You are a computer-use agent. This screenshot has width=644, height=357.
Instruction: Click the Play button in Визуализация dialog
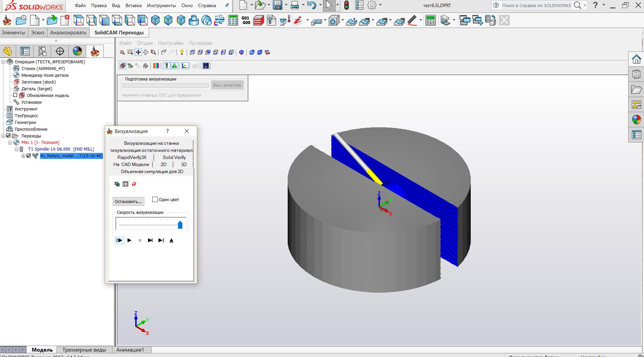[x=129, y=240]
